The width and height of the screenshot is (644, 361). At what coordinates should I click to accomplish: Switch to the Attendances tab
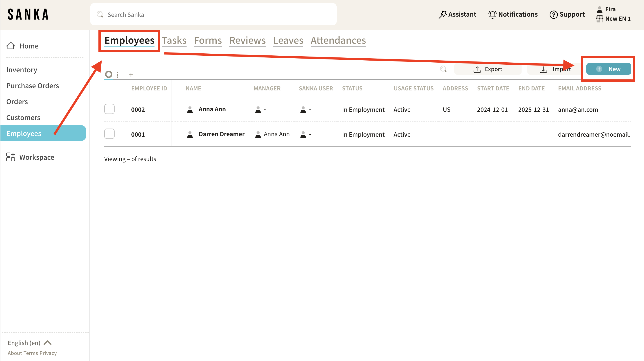[338, 41]
